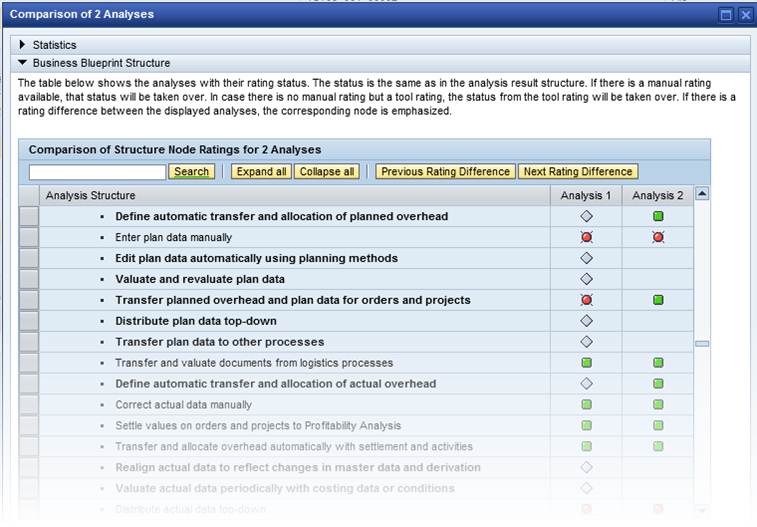This screenshot has height=527, width=757.
Task: Select row of Enter plan data manually
Action: pyautogui.click(x=29, y=237)
